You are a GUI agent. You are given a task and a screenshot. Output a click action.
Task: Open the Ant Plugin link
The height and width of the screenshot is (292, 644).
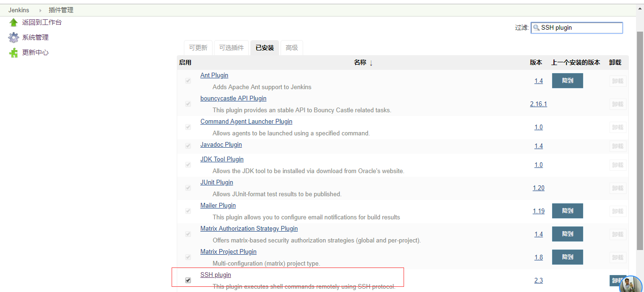click(x=214, y=75)
